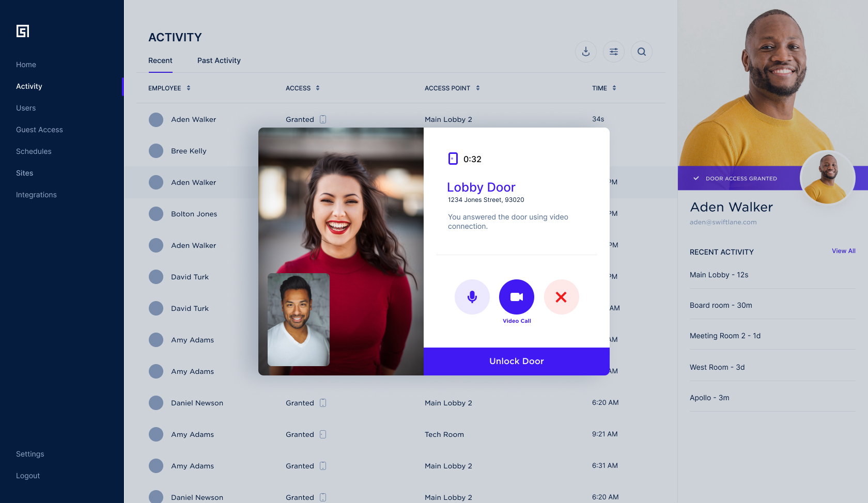Mute the microphone in the call dialog
868x503 pixels.
(x=472, y=296)
